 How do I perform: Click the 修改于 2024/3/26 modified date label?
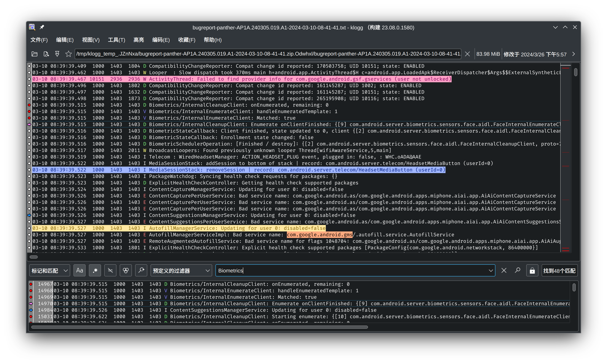point(535,54)
